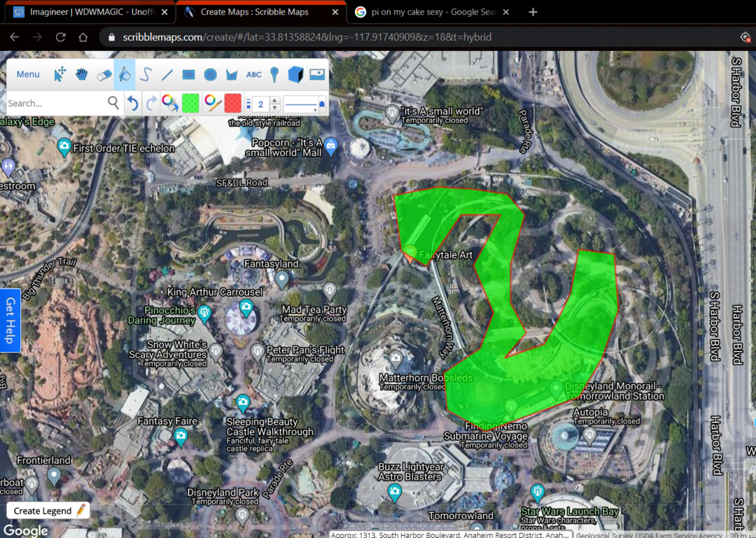Click the map Search input field
This screenshot has width=756, height=538.
click(55, 104)
